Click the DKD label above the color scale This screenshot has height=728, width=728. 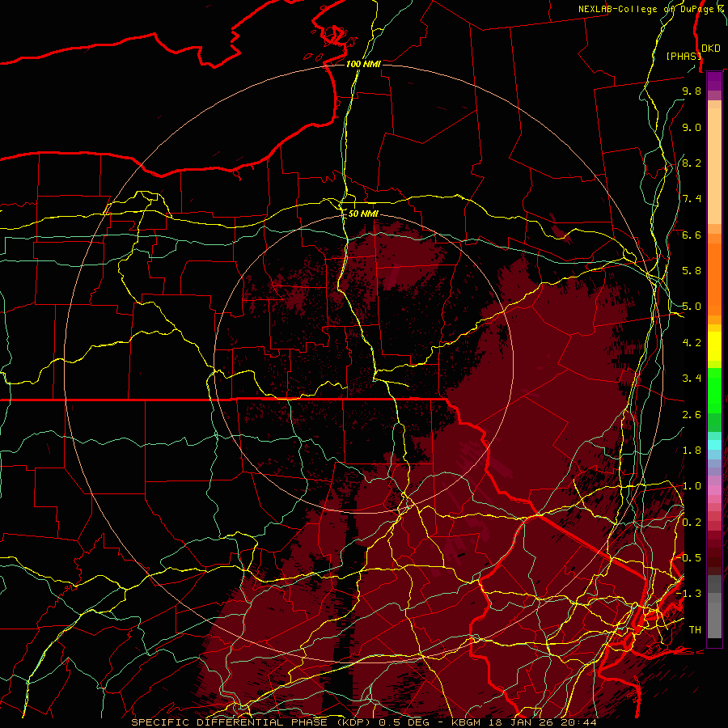[710, 49]
